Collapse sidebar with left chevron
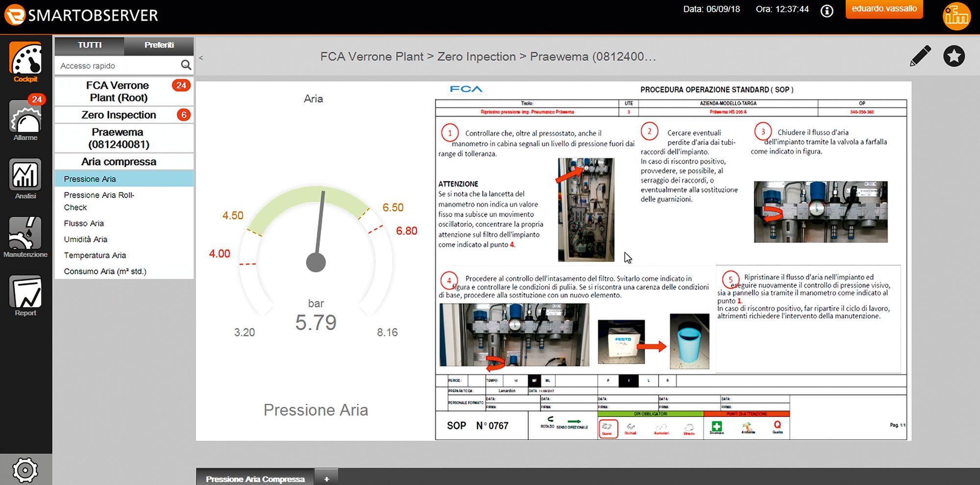This screenshot has width=980, height=485. (x=201, y=58)
